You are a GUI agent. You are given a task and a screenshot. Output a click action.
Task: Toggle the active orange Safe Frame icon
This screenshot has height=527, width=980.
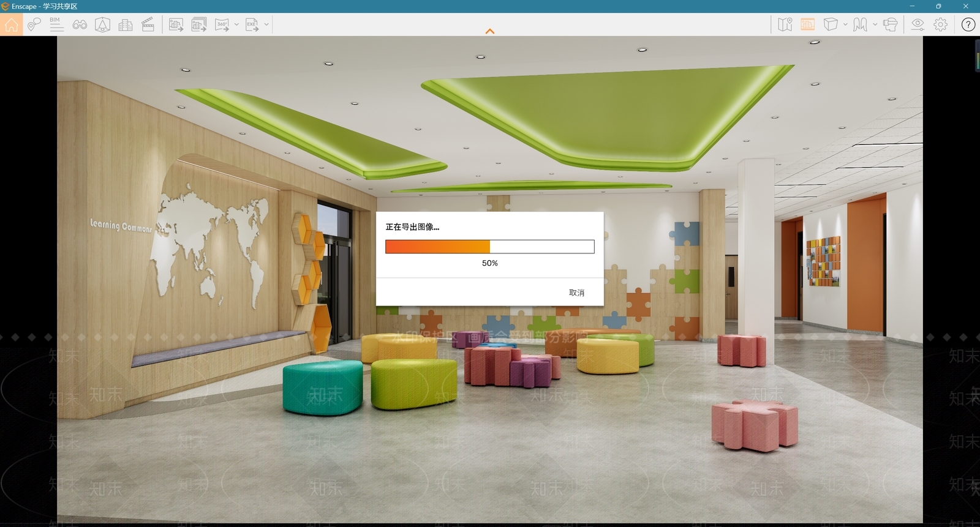pos(808,24)
